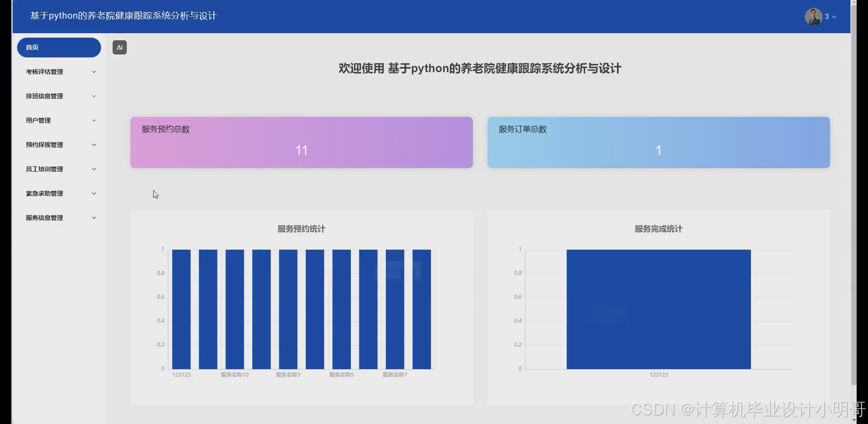The height and width of the screenshot is (424, 868).
Task: Click the 服务预约统计 chart title
Action: coord(301,229)
